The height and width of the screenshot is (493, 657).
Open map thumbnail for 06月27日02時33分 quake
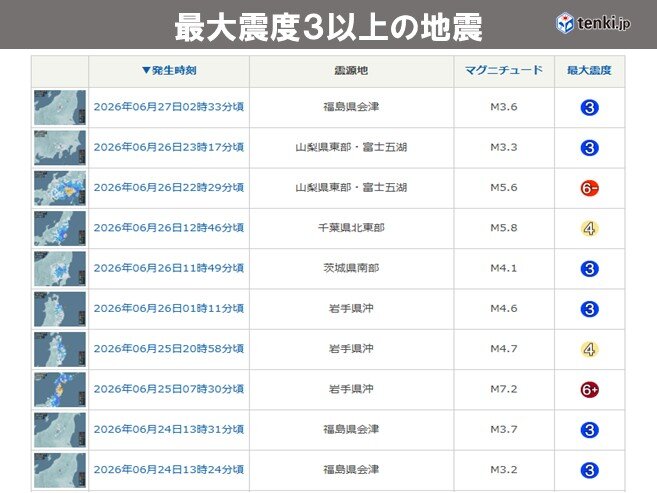[x=60, y=107]
